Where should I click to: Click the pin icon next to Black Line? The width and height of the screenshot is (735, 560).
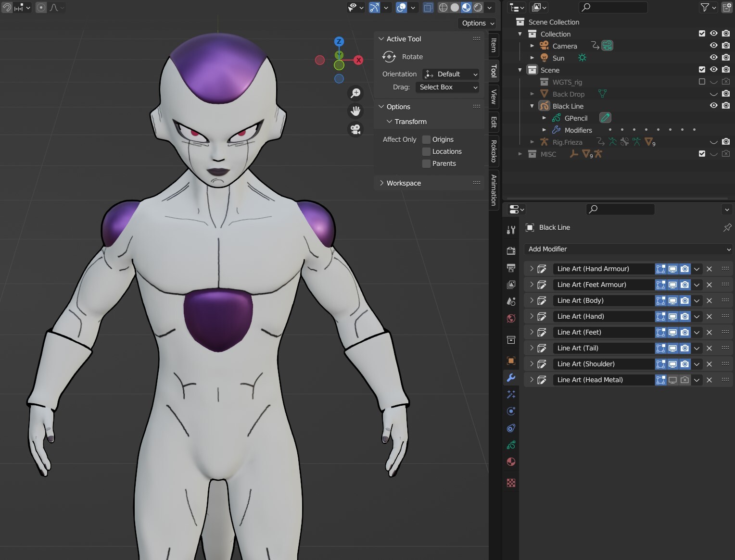[x=727, y=227]
